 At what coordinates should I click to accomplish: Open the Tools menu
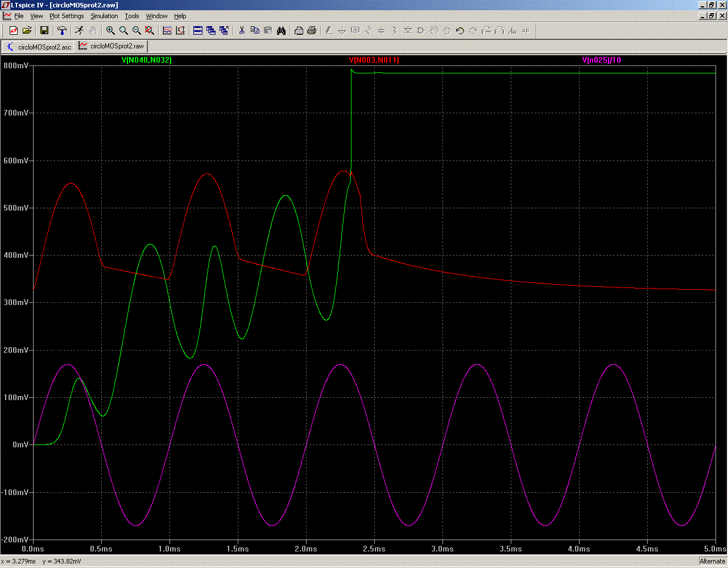click(132, 16)
